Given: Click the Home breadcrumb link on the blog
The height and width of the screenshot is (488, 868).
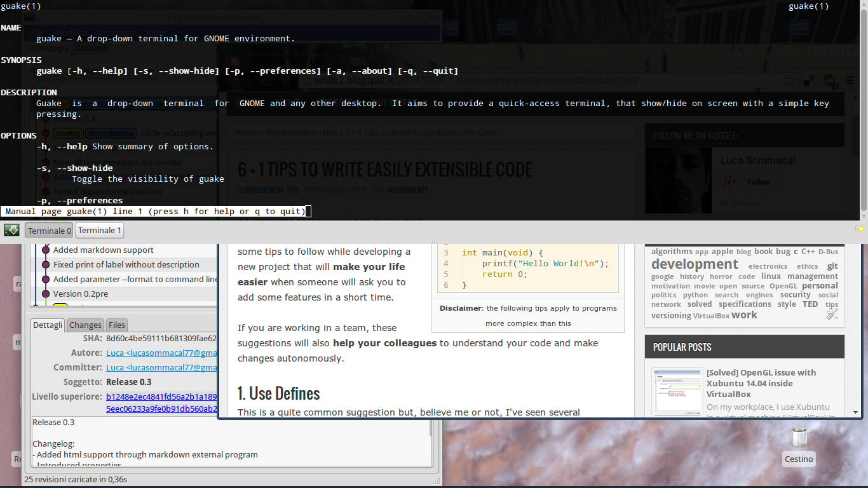Looking at the screenshot, I should (245, 132).
